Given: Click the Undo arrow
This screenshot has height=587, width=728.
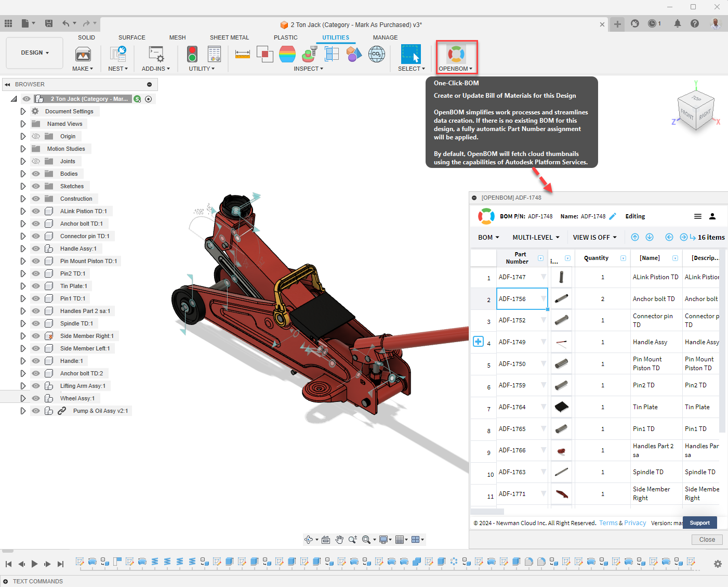Looking at the screenshot, I should point(66,23).
